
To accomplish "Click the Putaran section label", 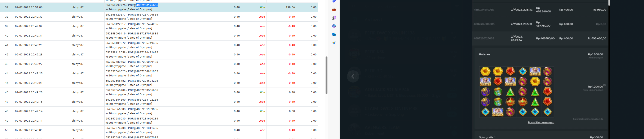I will [484, 54].
